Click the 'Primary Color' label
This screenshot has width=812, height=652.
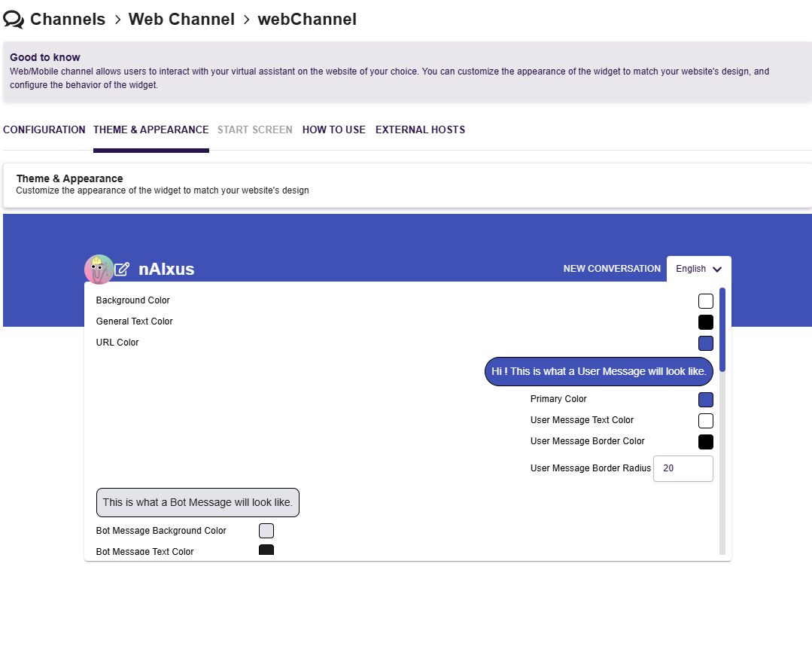558,399
